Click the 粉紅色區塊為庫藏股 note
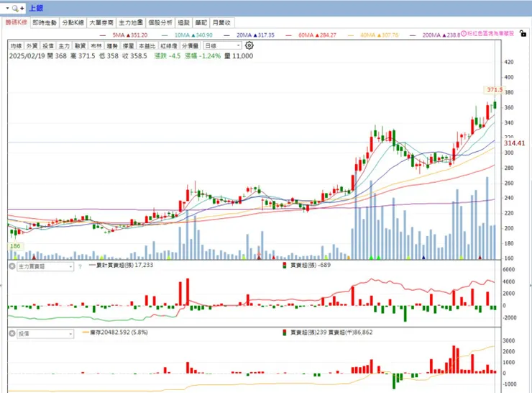 tap(490, 34)
